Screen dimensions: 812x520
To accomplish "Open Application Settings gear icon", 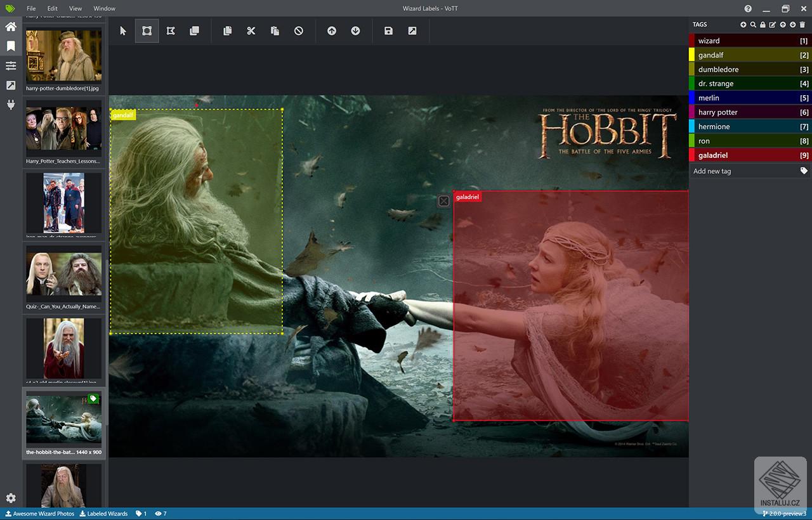I will [x=11, y=498].
